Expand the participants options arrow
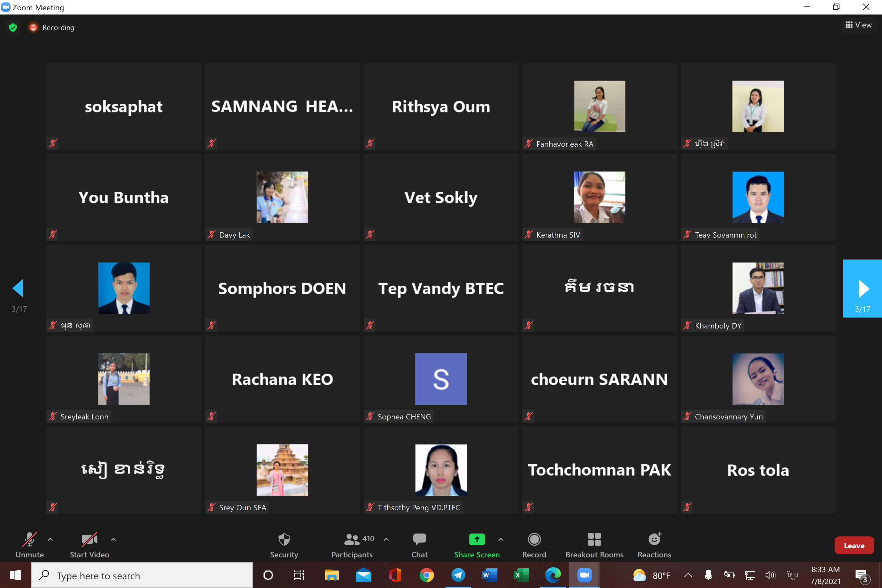Image resolution: width=882 pixels, height=588 pixels. [x=386, y=539]
